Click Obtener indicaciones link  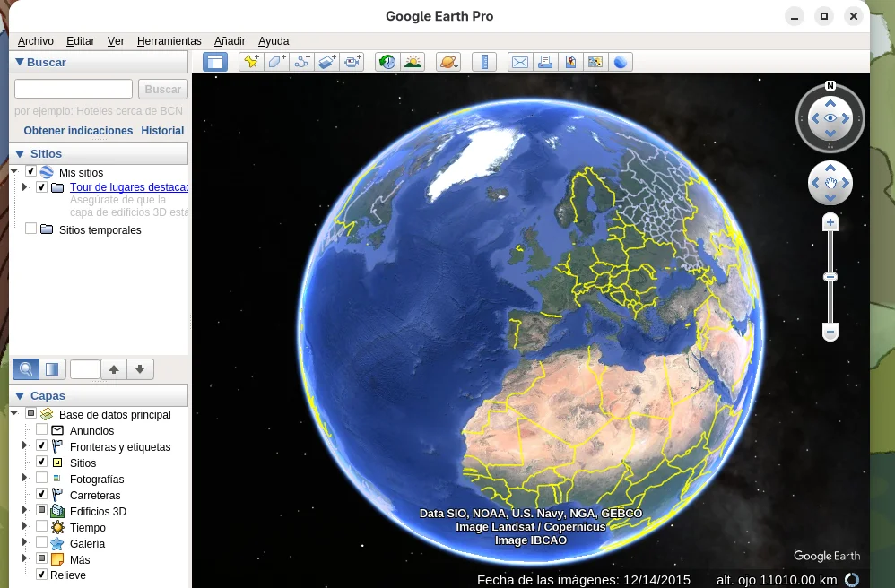tap(78, 131)
